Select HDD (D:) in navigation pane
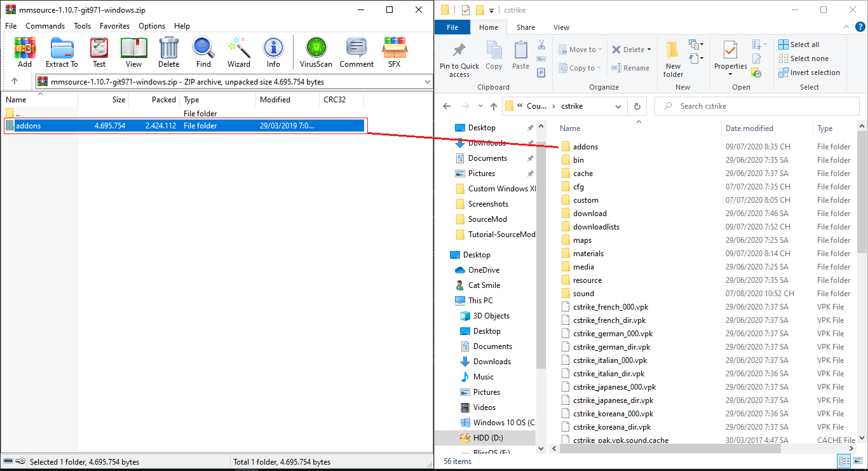The image size is (868, 471). pos(488,438)
